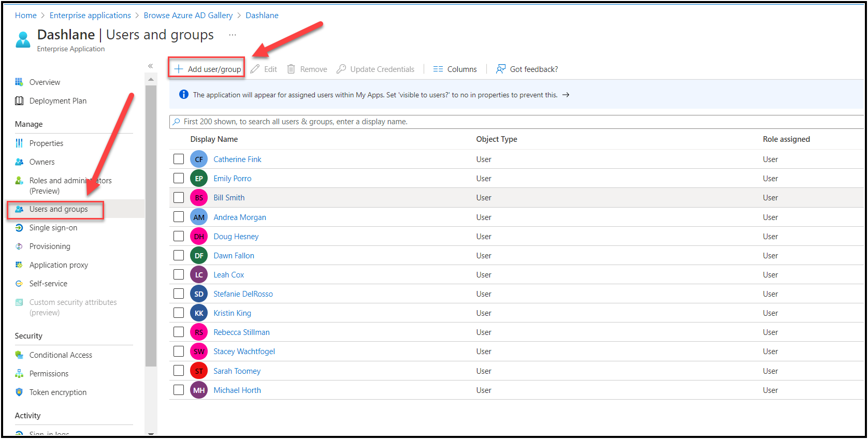Screen dimensions: 868x439
Task: Open the Users and groups menu item
Action: 59,209
